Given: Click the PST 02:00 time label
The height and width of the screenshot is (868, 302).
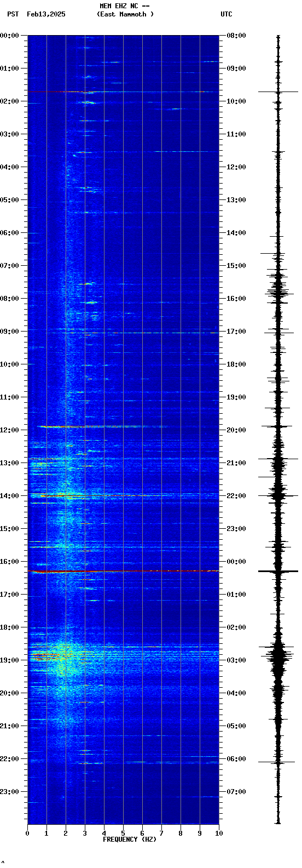Looking at the screenshot, I should click(x=9, y=101).
